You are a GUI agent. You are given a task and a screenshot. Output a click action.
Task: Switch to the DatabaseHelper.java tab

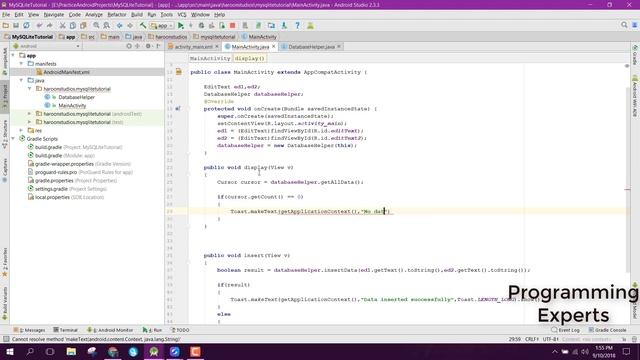[x=311, y=47]
